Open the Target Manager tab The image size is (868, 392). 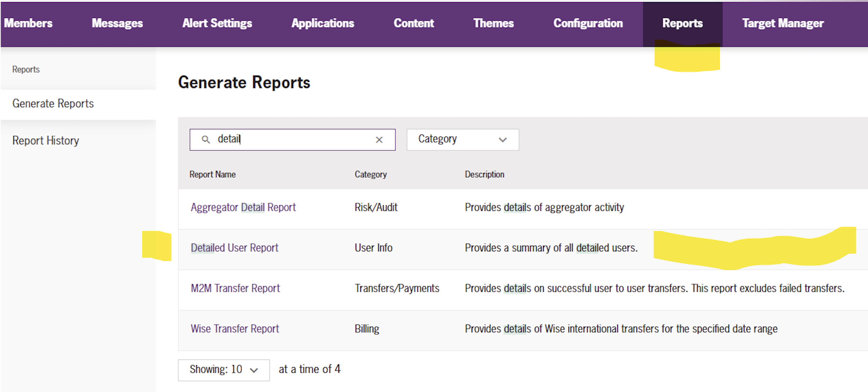click(783, 23)
